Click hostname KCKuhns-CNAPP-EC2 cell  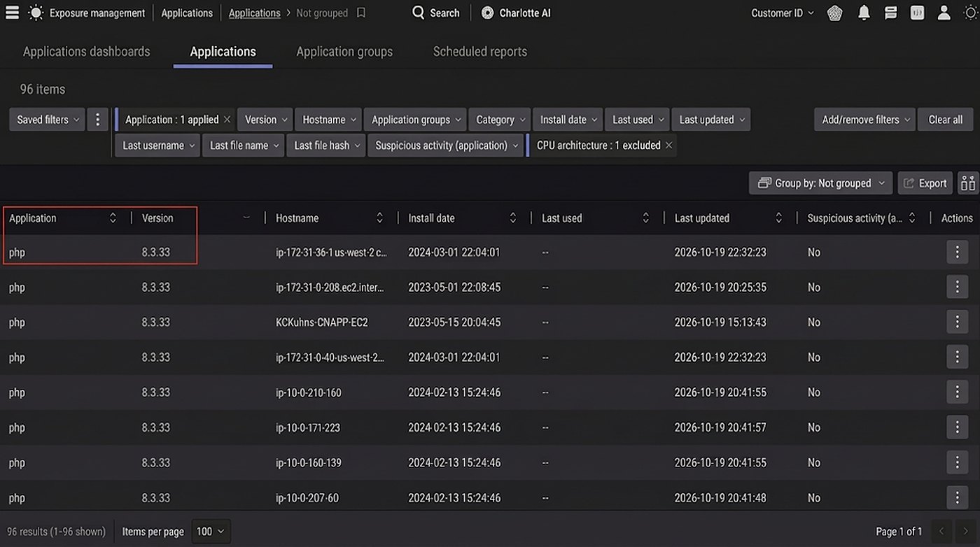click(x=322, y=322)
